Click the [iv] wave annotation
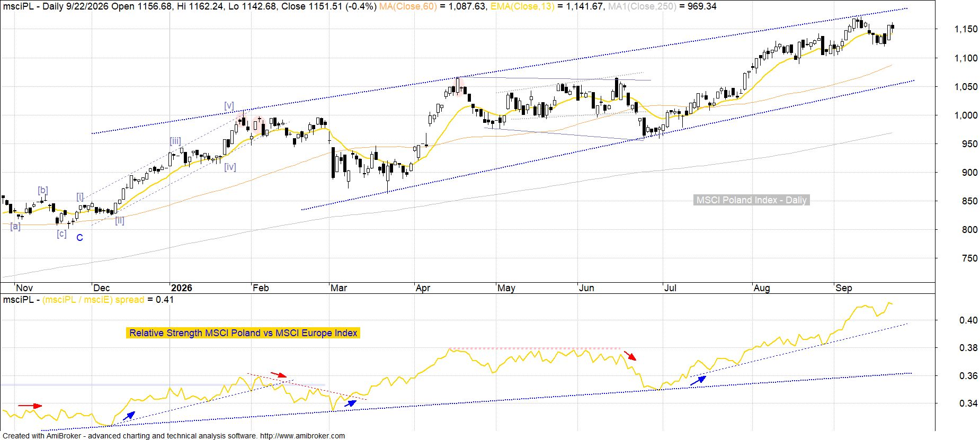The height and width of the screenshot is (440, 980). pyautogui.click(x=230, y=167)
